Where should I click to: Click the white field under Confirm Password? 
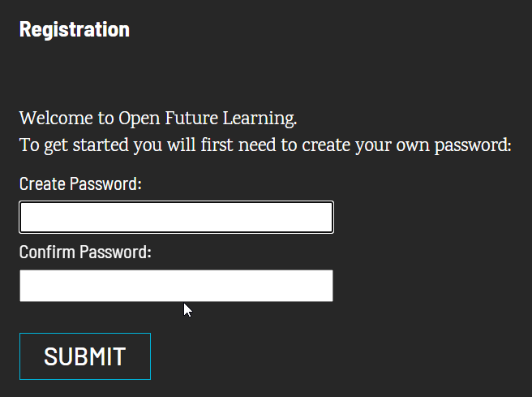point(176,286)
